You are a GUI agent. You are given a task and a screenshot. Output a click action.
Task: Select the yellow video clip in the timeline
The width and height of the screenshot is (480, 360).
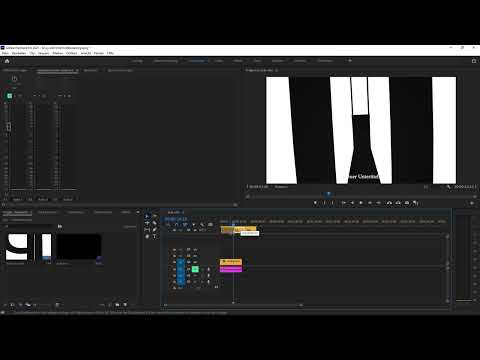pyautogui.click(x=231, y=262)
